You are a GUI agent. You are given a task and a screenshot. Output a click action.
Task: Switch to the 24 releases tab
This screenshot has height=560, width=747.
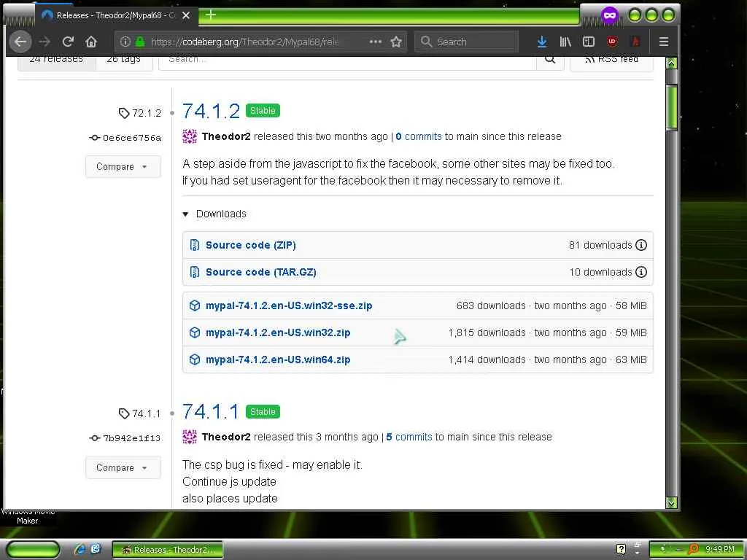56,61
